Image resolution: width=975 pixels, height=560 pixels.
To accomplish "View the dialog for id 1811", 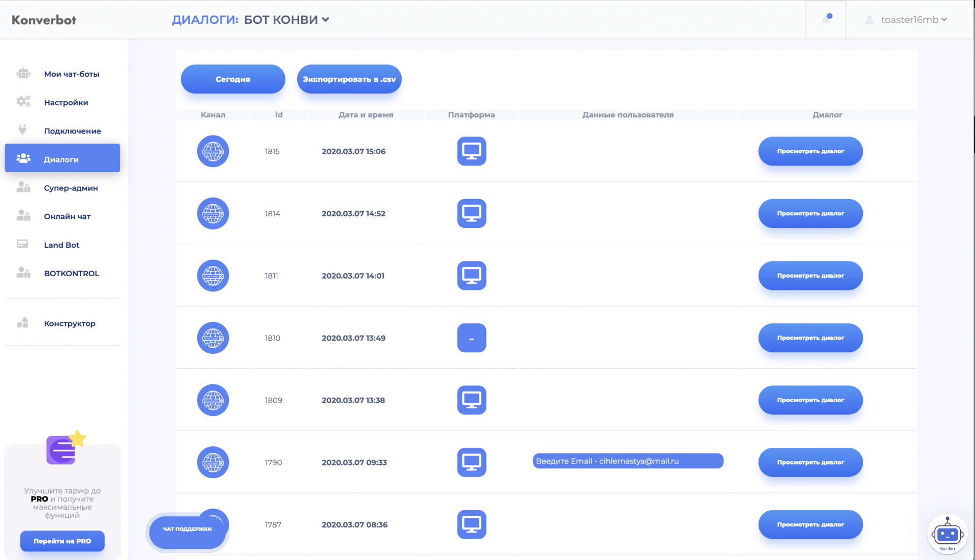I will 810,276.
